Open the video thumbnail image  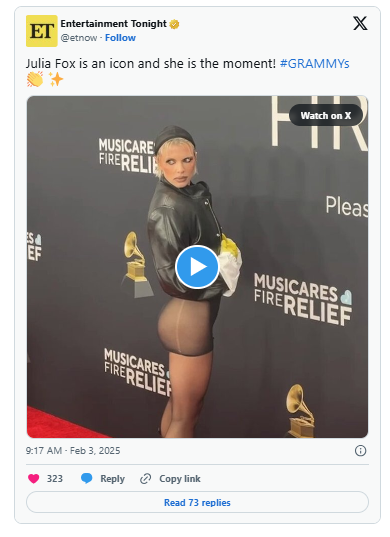[x=197, y=267]
